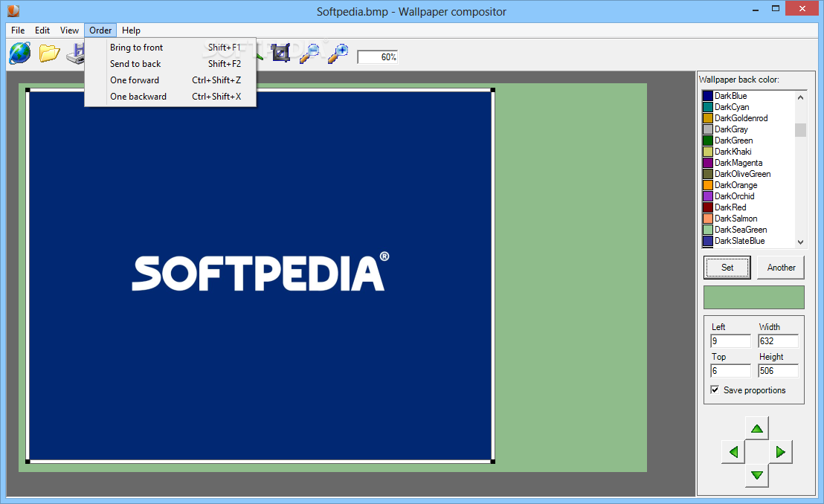The height and width of the screenshot is (504, 824).
Task: Pick DarkSlateBlue in color list
Action: (x=748, y=241)
